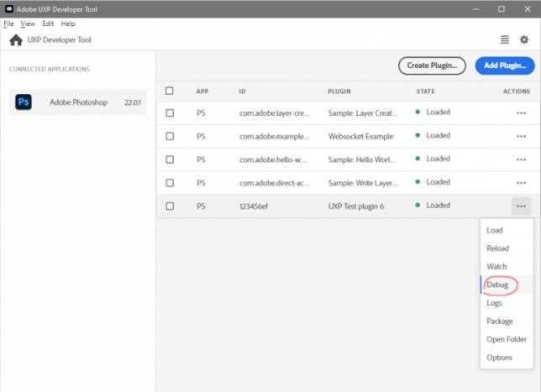Image resolution: width=541 pixels, height=392 pixels.
Task: Click Adobe UXP Developer Tool title icon
Action: pos(9,9)
